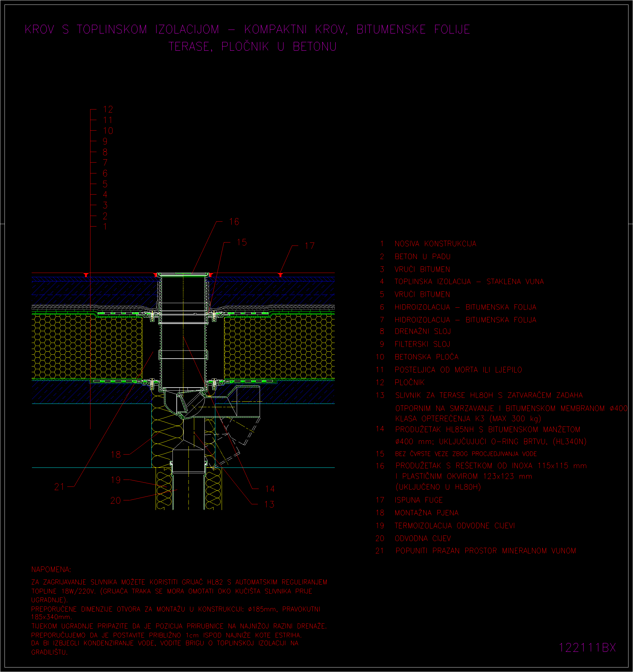Select note line starting "TOPLINE 18W/220V."
The width and height of the screenshot is (633, 672).
(x=172, y=591)
